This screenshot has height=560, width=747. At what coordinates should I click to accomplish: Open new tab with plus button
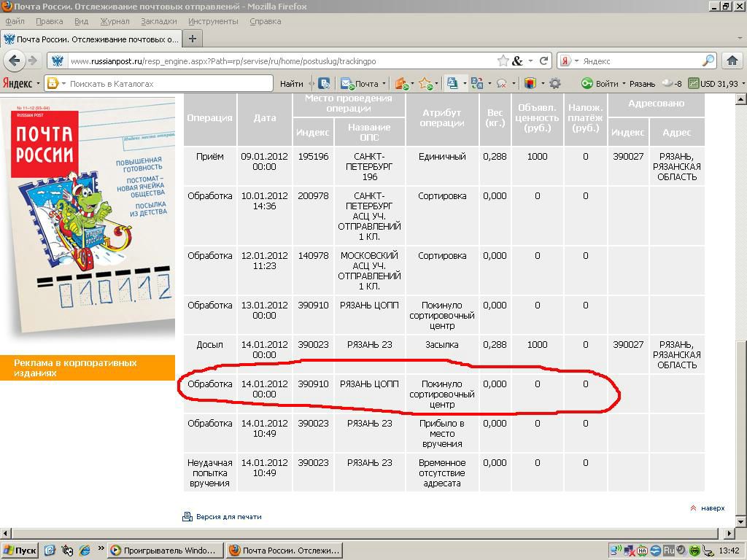click(x=193, y=39)
